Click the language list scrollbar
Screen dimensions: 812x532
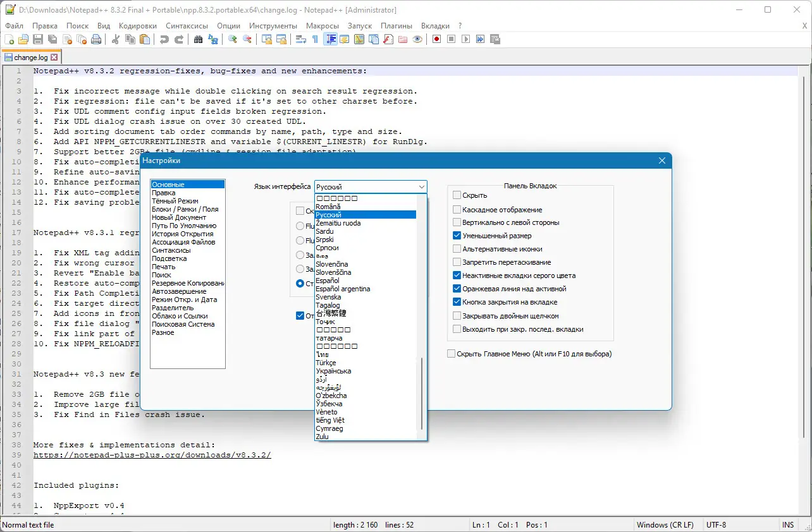coord(422,393)
